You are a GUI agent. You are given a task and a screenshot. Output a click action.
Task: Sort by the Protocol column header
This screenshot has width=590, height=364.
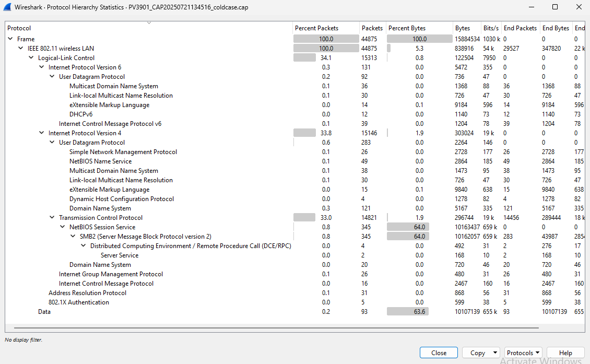(x=149, y=28)
